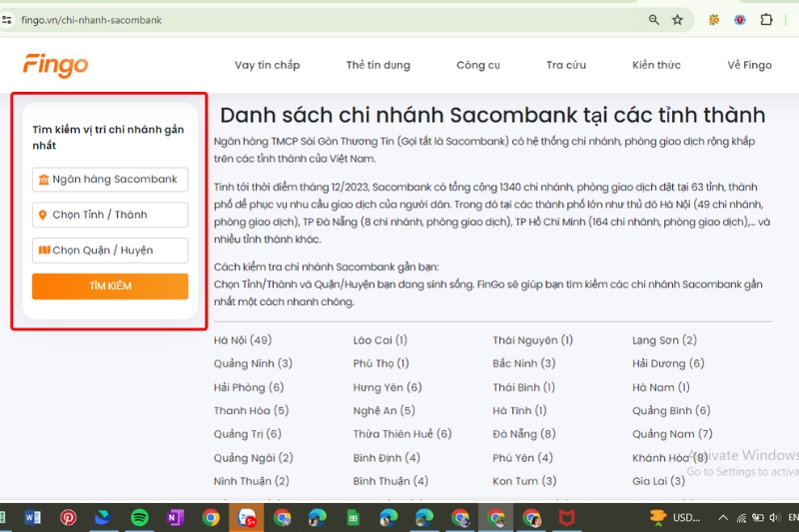Open Zalo from the taskbar
Viewport: 799px width, 532px height.
click(247, 518)
